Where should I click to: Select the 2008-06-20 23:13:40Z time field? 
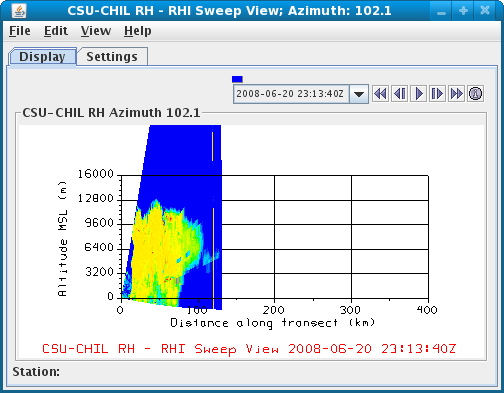pos(291,94)
